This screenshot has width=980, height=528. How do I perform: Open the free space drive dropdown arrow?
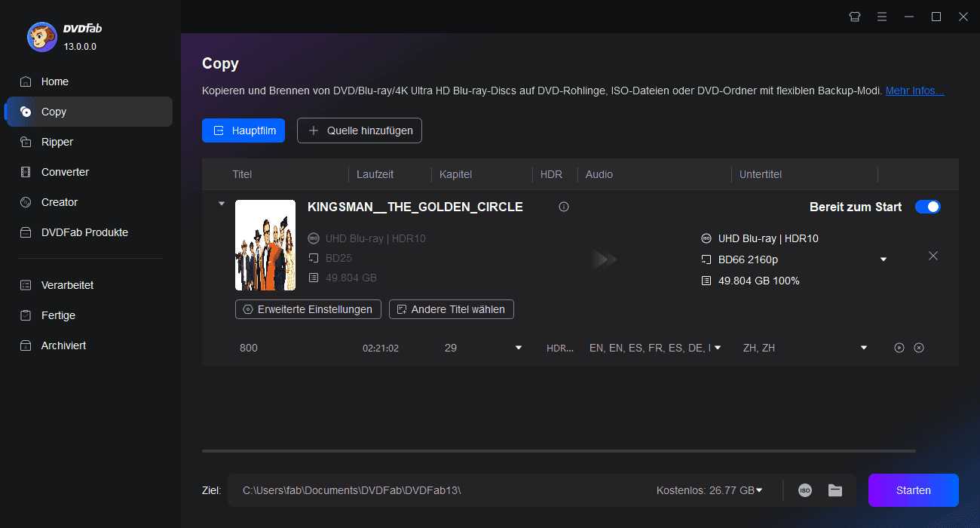pos(759,490)
